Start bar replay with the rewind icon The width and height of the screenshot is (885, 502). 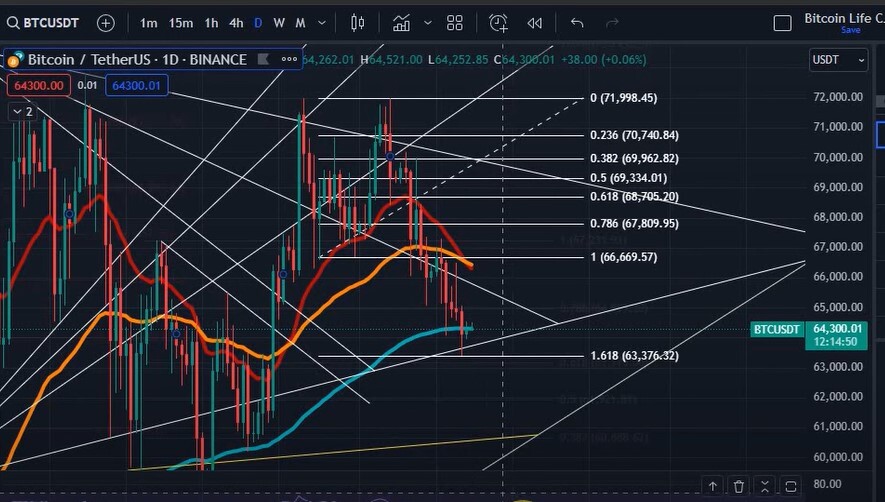(534, 23)
